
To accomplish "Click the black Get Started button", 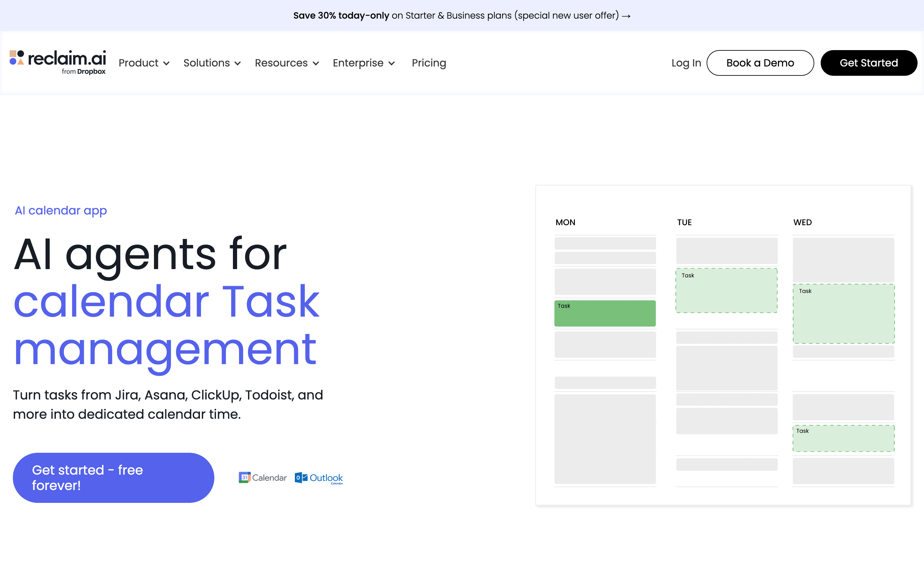I will [868, 63].
